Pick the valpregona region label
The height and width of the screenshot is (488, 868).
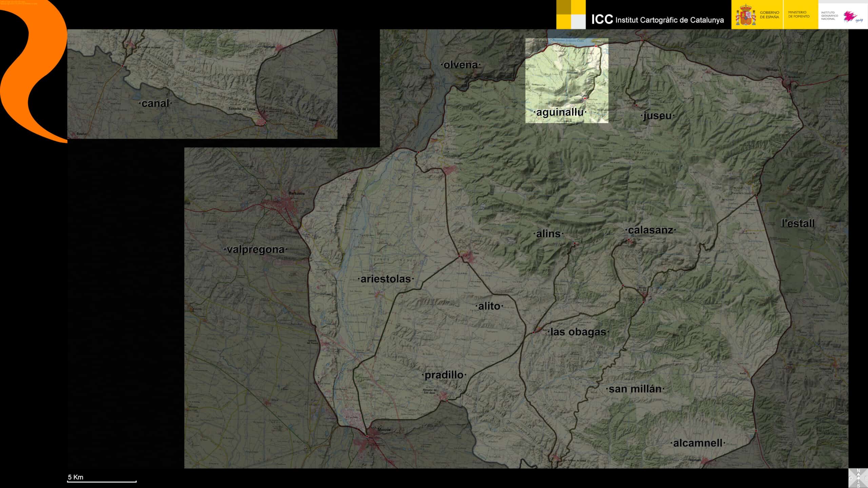[255, 249]
